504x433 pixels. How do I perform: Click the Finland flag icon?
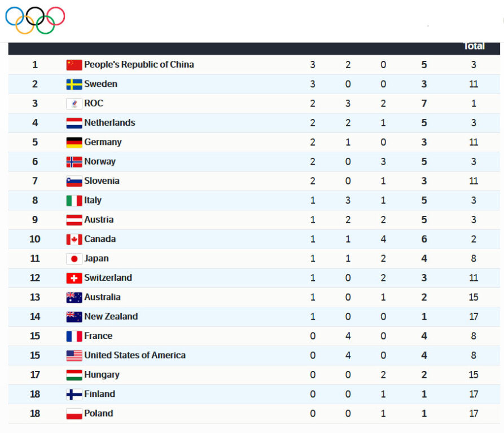coord(74,394)
